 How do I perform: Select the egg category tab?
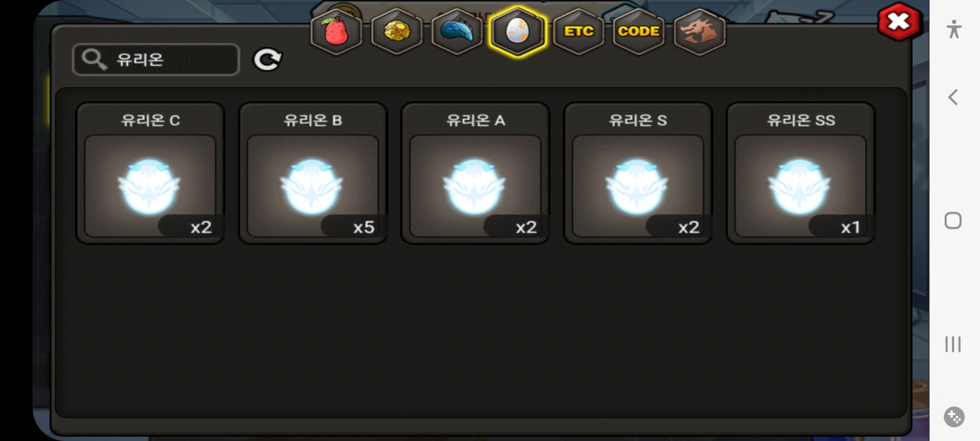518,31
